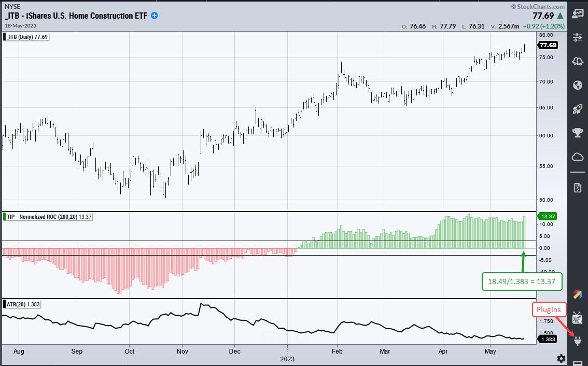Open the alerts bell icon in sidebar
This screenshot has height=366, width=588.
coord(578,61)
